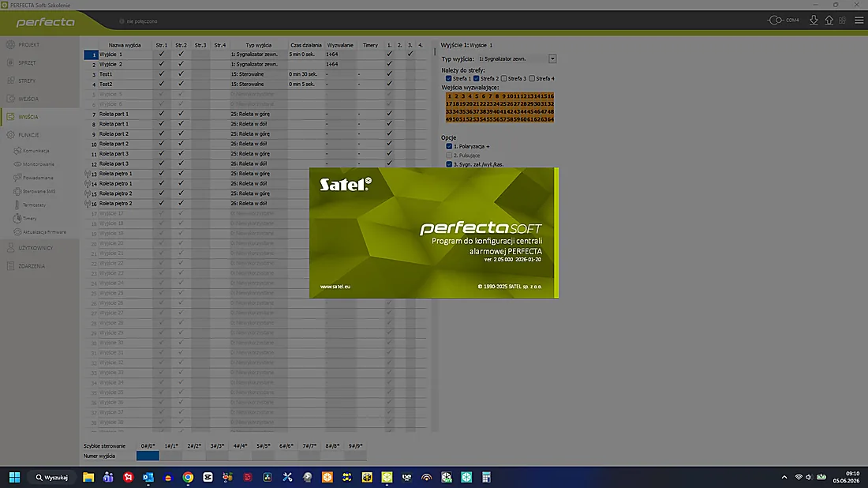Viewport: 868px width, 488px height.
Task: Click the Nazwa wyjścia column header
Action: (125, 46)
